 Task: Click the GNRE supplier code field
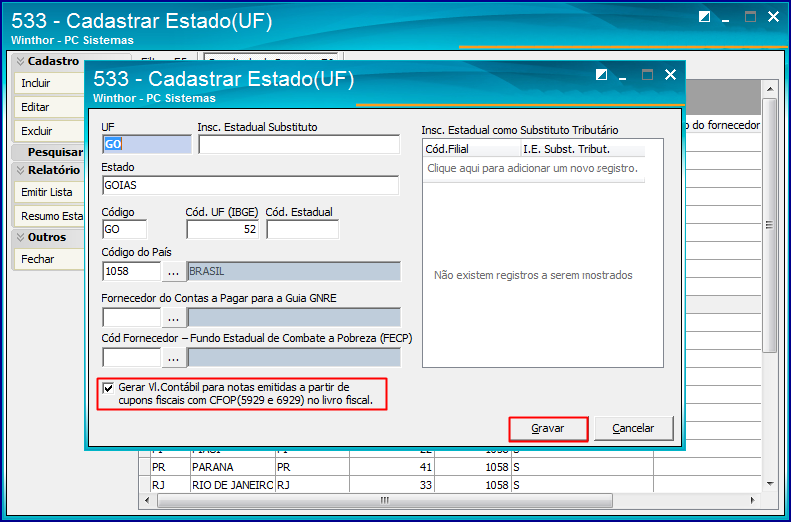tap(131, 318)
